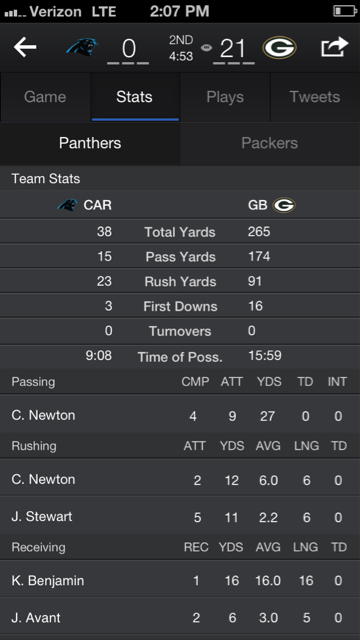Select J. Avant receiving row
This screenshot has width=360, height=640.
click(180, 618)
